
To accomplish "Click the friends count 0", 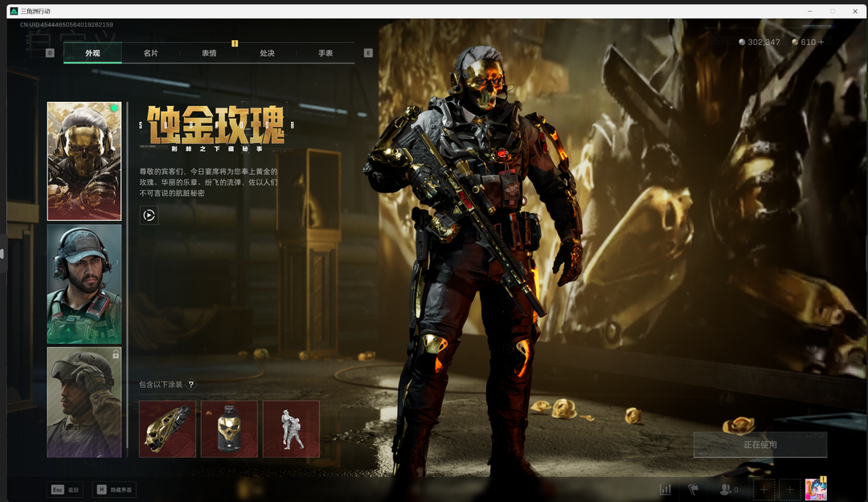I will pos(735,490).
